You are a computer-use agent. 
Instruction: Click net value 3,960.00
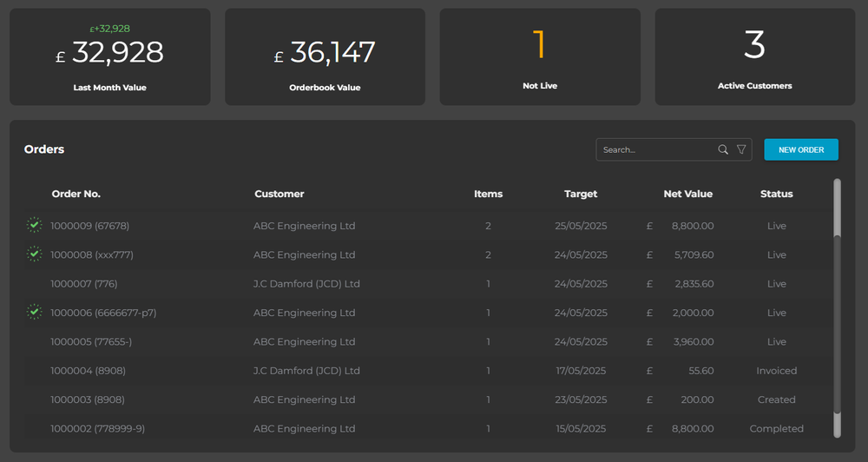point(694,342)
